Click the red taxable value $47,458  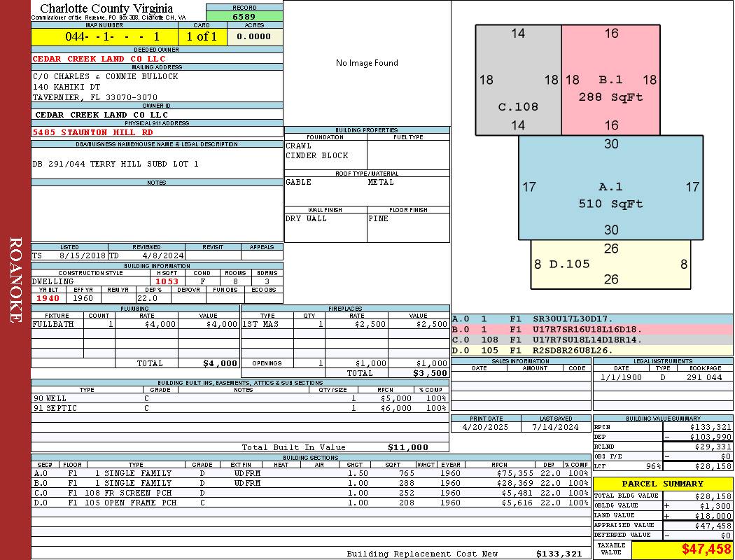(x=682, y=549)
